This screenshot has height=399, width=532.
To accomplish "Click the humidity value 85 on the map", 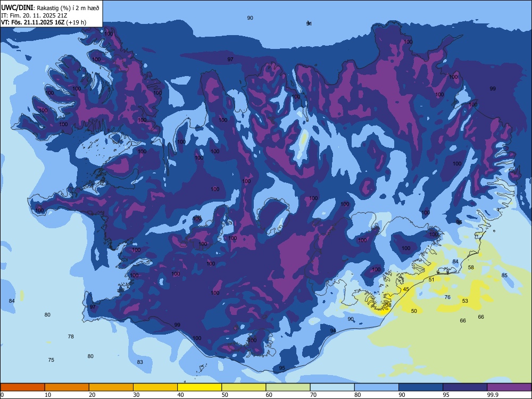I will click(x=504, y=275).
